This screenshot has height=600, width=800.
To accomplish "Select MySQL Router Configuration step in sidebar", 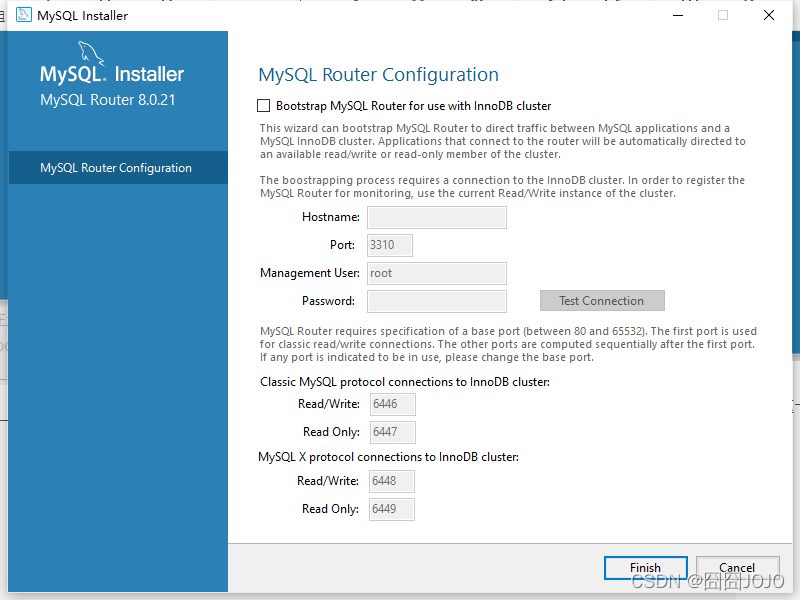I will coord(118,167).
